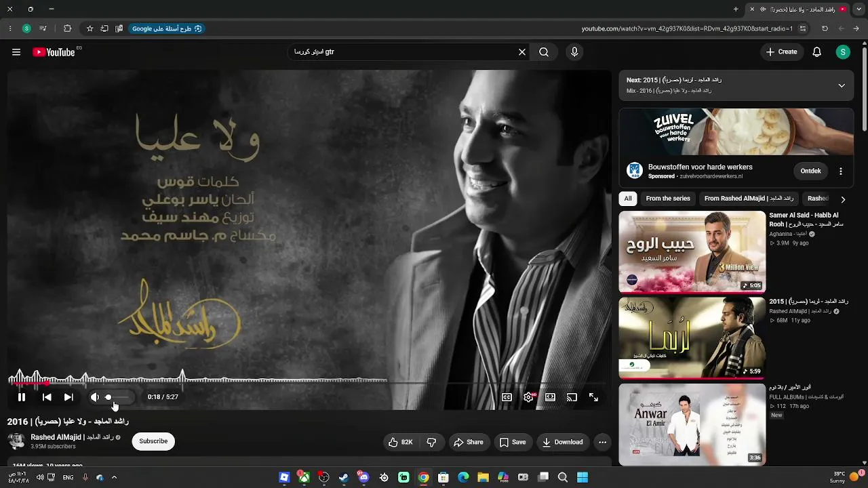This screenshot has height=488, width=868.
Task: Switch the player to theater mode
Action: 550,397
